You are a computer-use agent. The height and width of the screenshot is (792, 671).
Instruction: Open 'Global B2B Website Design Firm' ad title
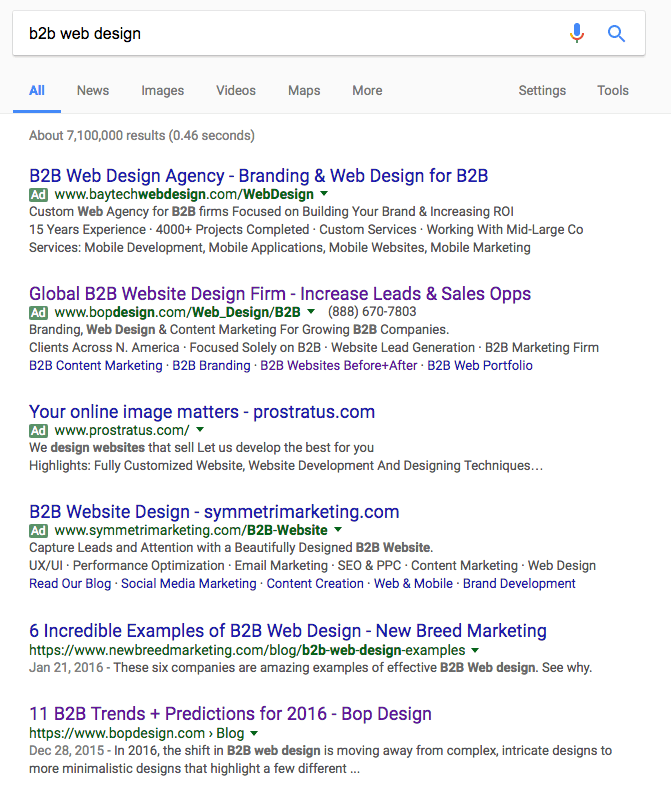280,294
